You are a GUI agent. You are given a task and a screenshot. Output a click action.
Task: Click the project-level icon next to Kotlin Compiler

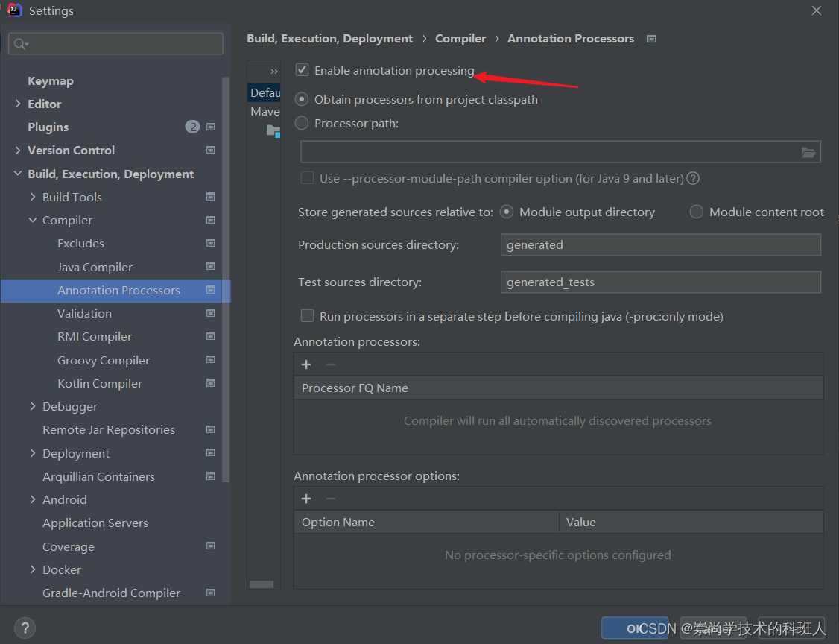tap(210, 383)
